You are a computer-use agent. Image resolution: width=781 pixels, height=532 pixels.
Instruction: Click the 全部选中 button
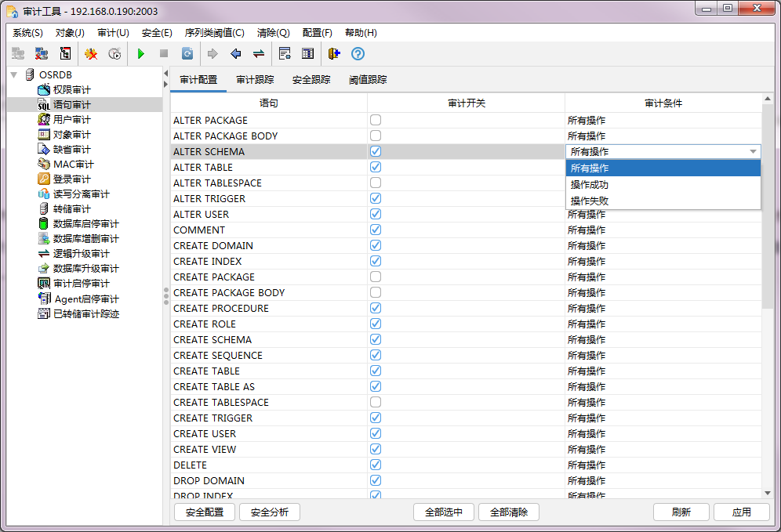(x=444, y=512)
